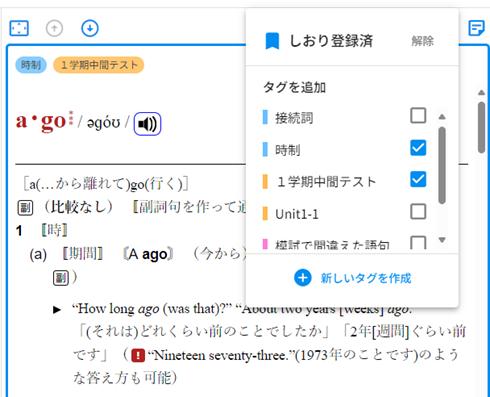490x397 pixels.
Task: Click the plus icon for new tag
Action: (x=303, y=278)
